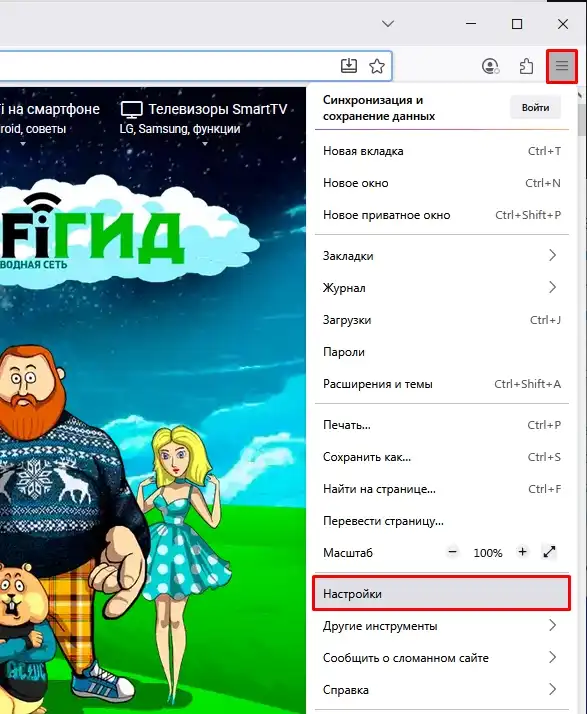The image size is (587, 714).
Task: Click the TV monitor icon on webpage
Action: click(132, 110)
